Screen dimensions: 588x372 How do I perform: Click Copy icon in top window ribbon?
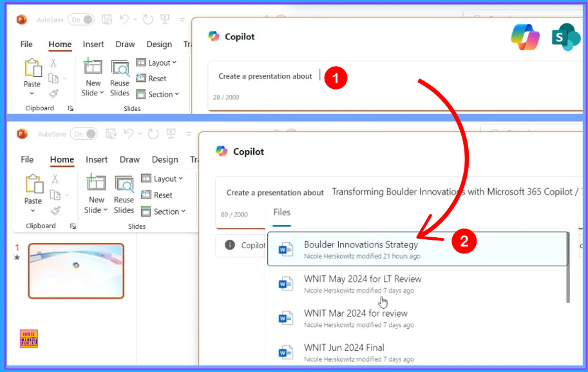(53, 78)
